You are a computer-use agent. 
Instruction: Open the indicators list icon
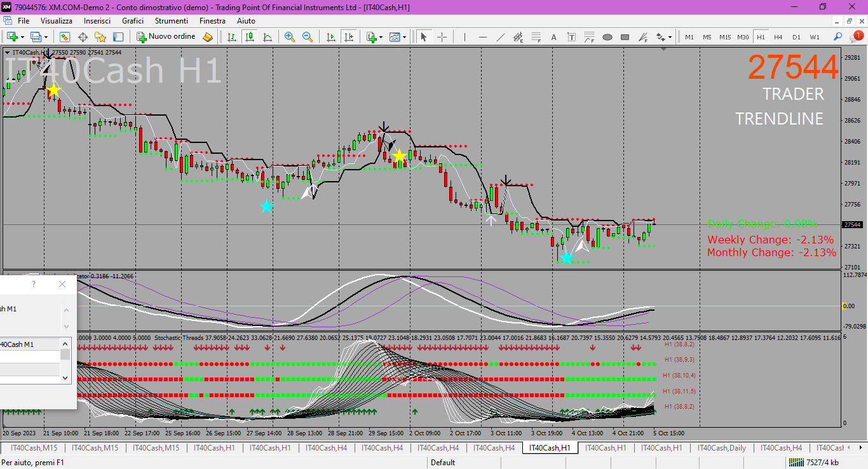371,37
